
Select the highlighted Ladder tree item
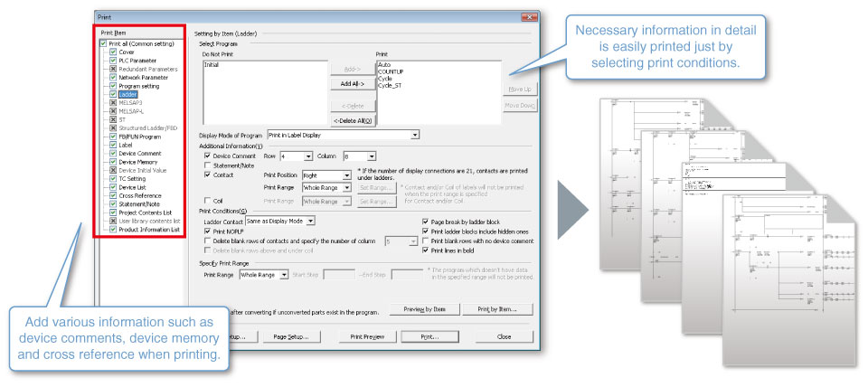pyautogui.click(x=127, y=95)
